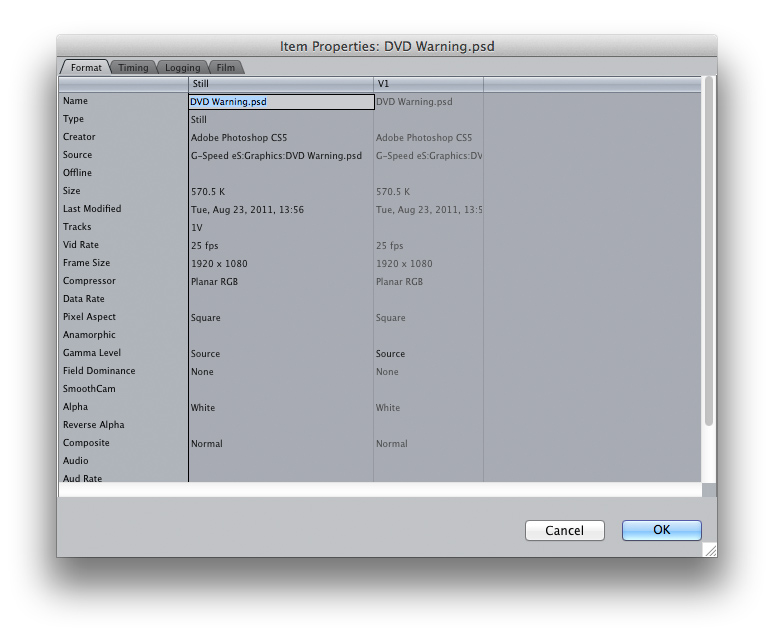Click Alpha White in V1 column
Viewport: 774px width, 636px height.
(x=388, y=408)
